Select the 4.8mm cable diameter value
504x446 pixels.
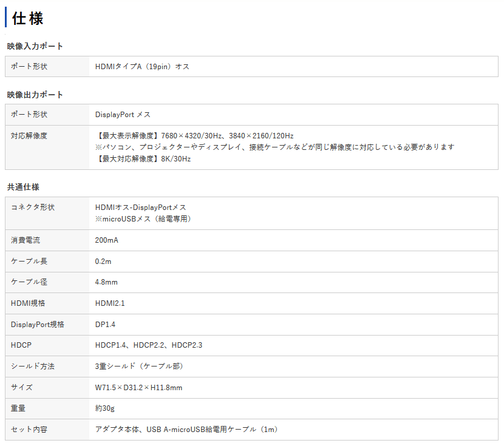tap(106, 282)
